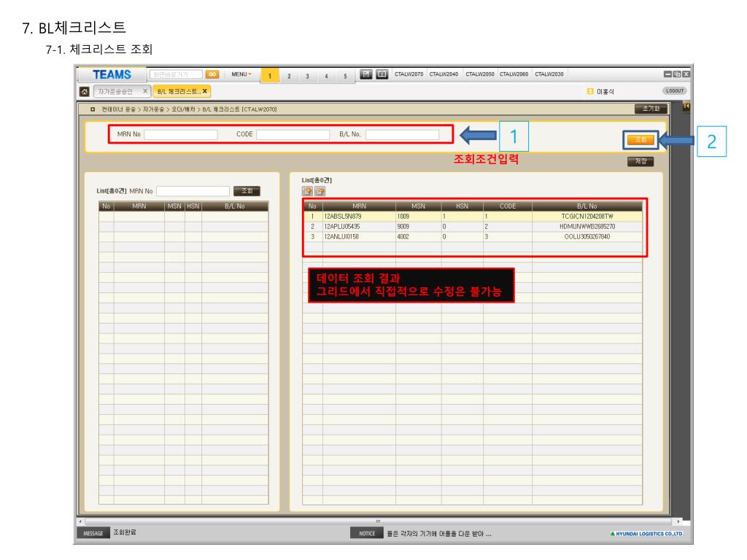Click the first icon above the right grid
747x560 pixels.
[x=308, y=191]
